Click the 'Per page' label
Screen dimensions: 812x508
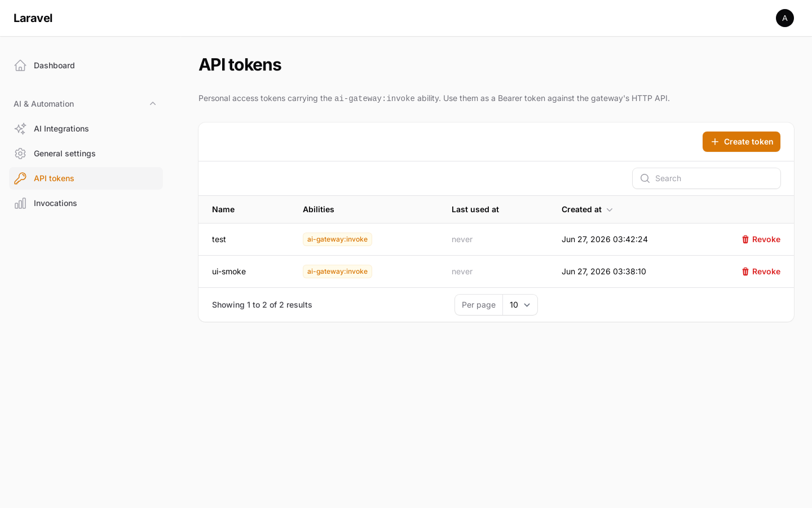point(479,305)
